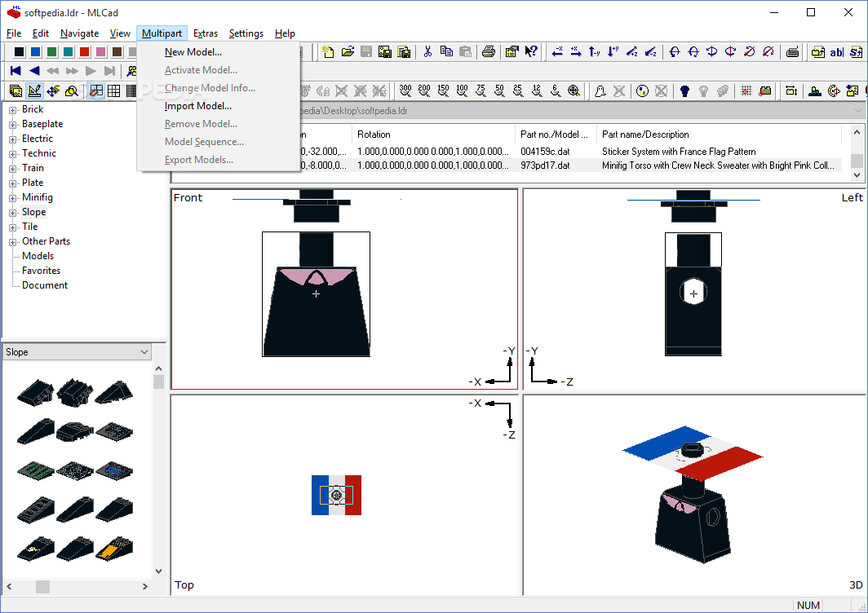Viewport: 868px width, 613px height.
Task: Select the blue color swatch
Action: click(x=35, y=52)
